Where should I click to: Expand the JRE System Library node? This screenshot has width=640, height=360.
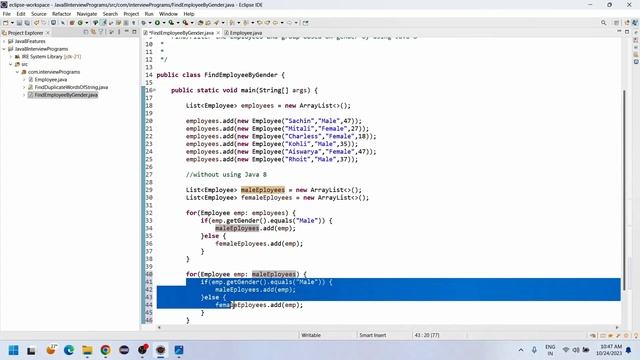pyautogui.click(x=11, y=57)
